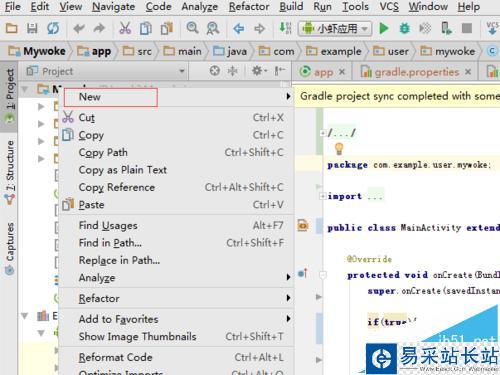This screenshot has width=500, height=375.
Task: Click the Stop square icon
Action: pos(467,28)
